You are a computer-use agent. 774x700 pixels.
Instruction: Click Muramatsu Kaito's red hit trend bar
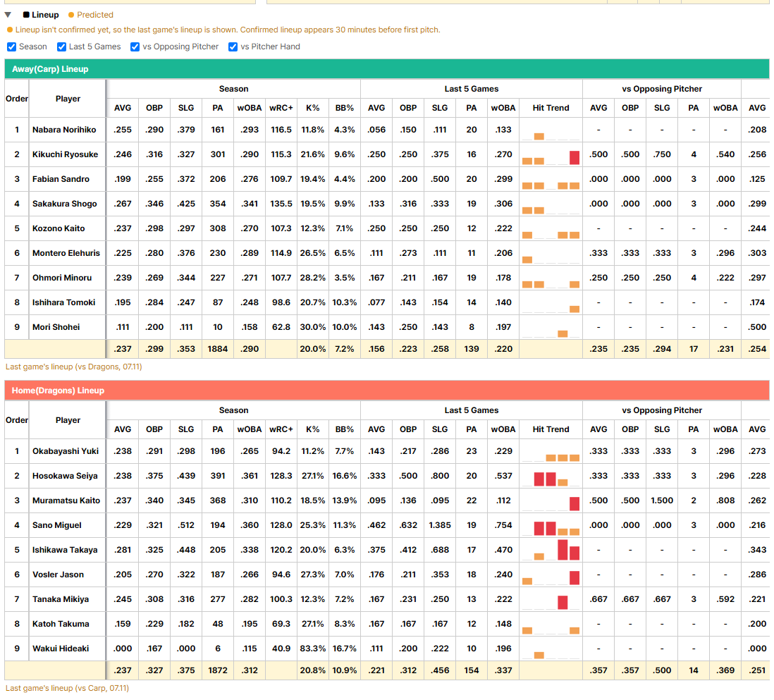click(x=574, y=503)
